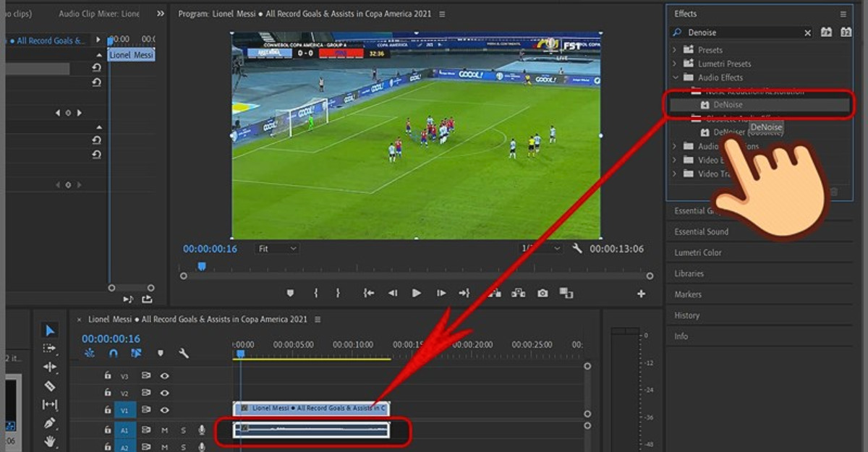Mark Out point in Program Monitor

tap(338, 294)
